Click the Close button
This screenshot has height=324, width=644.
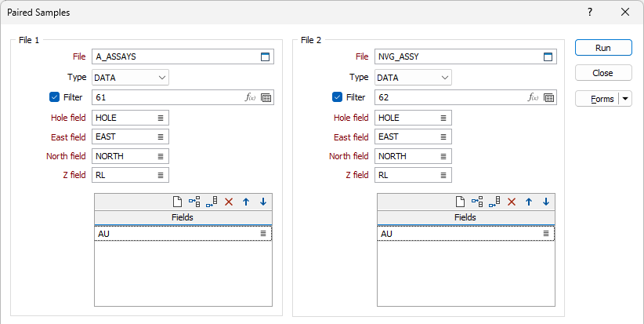[x=603, y=73]
